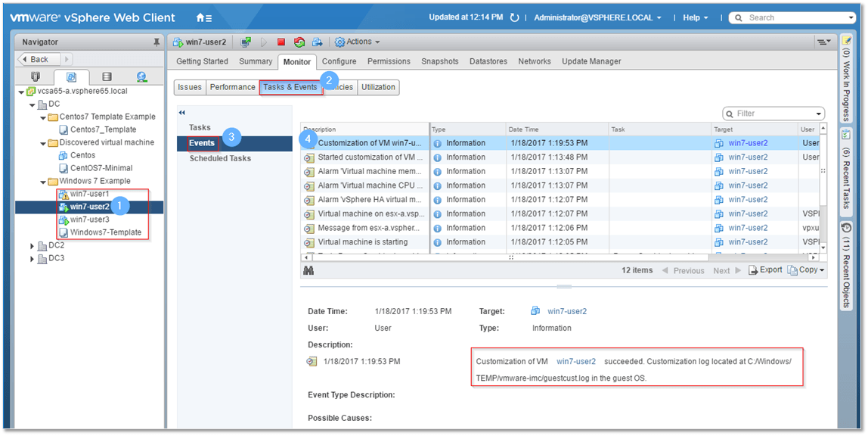Open Recent Tasks side panel
Viewport: 868px width, 436px height.
pyautogui.click(x=846, y=173)
